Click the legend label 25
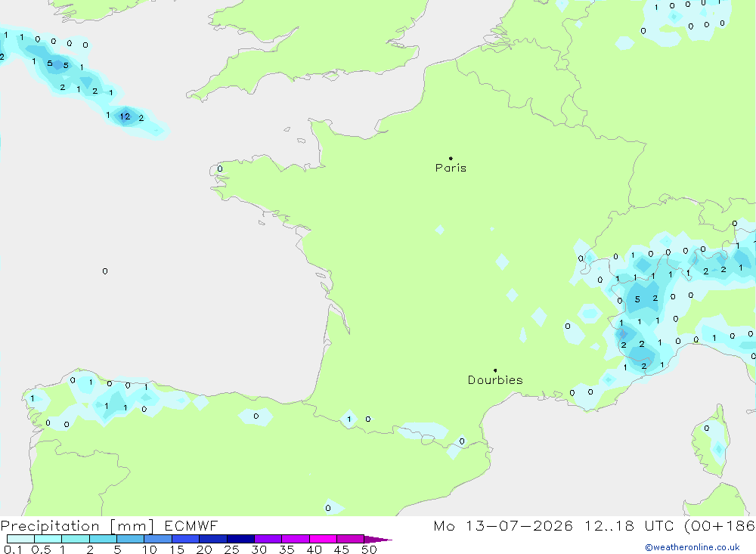756x554 pixels. pyautogui.click(x=231, y=549)
